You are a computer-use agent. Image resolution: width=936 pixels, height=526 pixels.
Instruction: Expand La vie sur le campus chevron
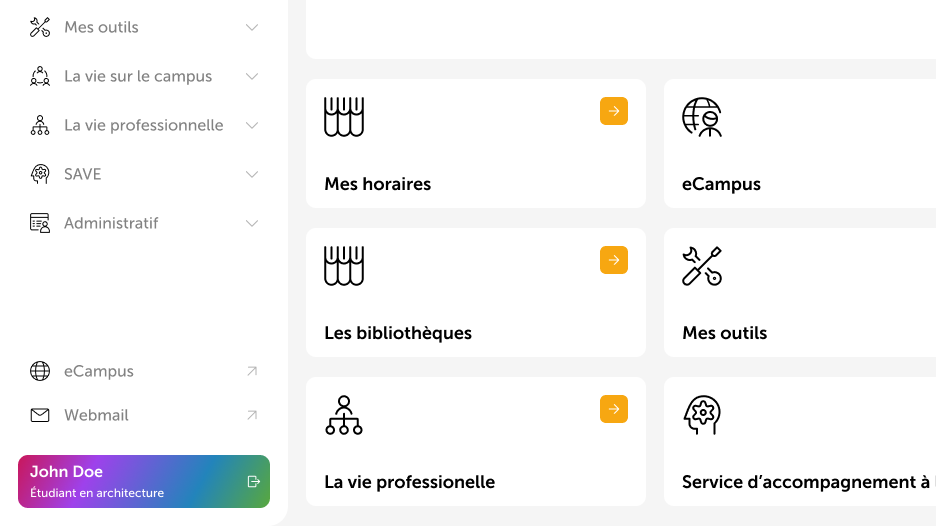(252, 76)
